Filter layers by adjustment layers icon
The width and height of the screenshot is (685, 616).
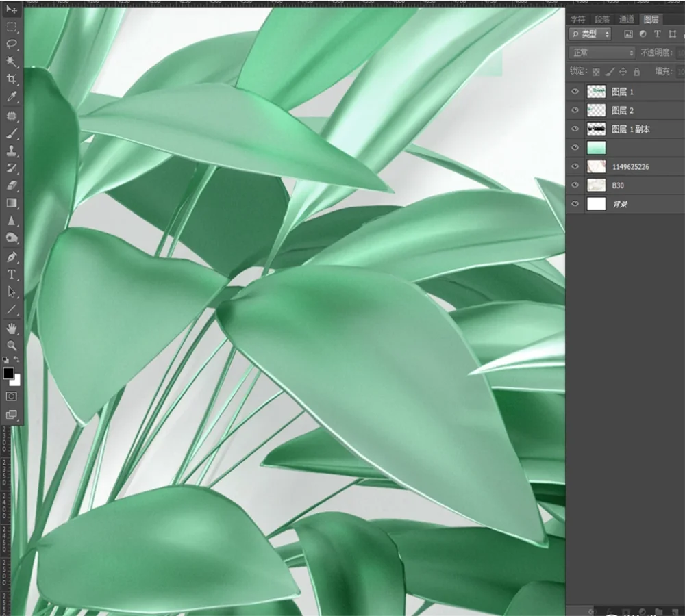coord(643,34)
